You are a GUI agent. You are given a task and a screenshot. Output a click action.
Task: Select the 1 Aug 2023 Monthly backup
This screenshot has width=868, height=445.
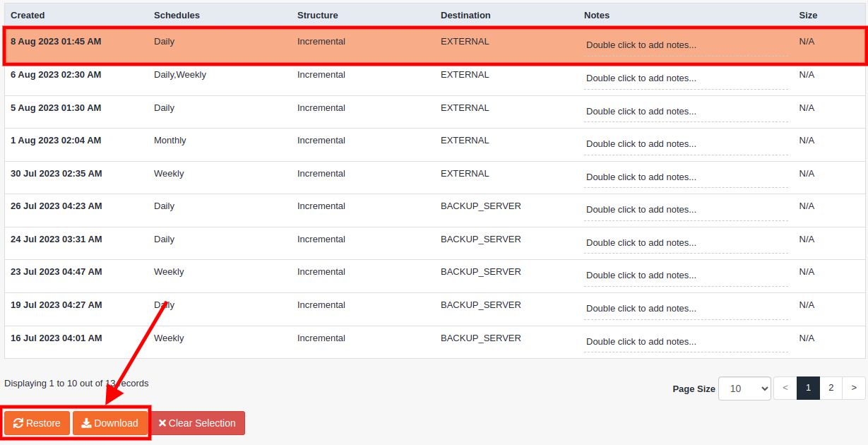click(x=170, y=141)
